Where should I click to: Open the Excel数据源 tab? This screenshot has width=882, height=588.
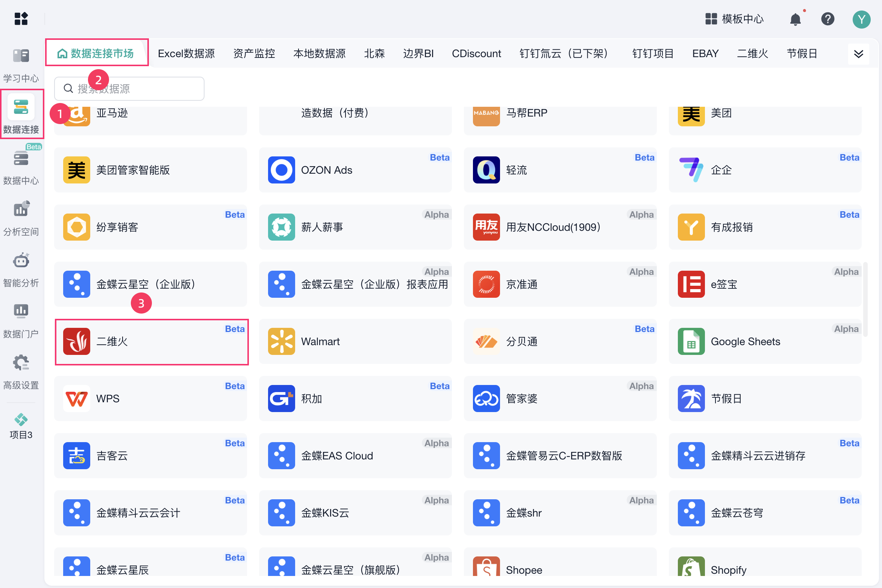[186, 53]
